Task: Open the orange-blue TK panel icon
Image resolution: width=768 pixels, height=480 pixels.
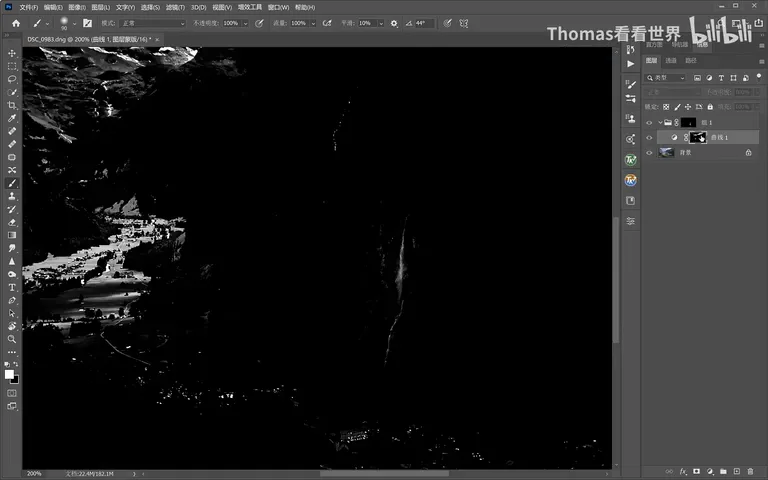Action: 630,180
